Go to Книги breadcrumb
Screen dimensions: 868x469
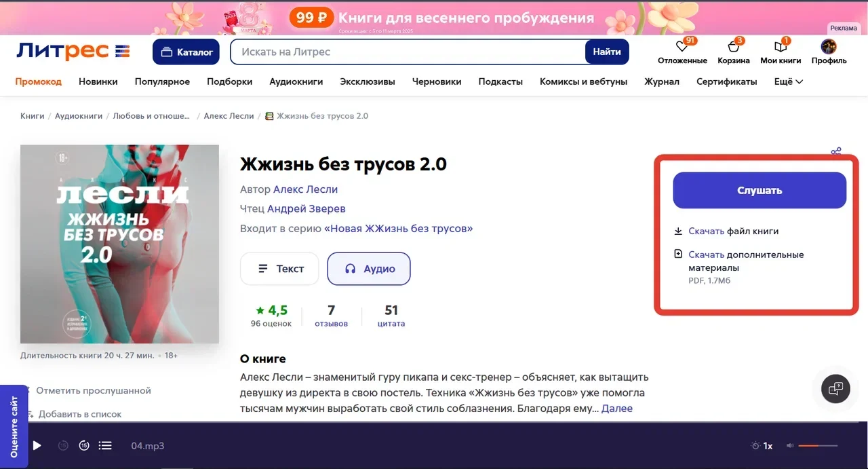click(32, 116)
